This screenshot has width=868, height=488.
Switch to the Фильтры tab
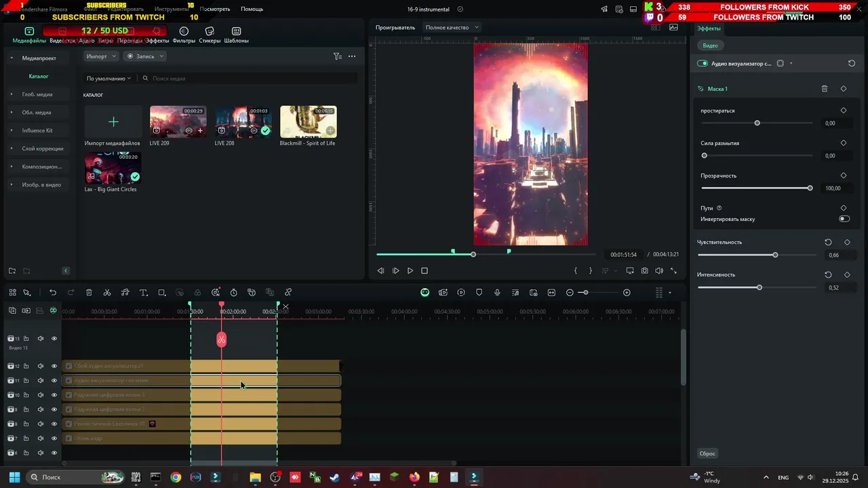[x=184, y=35]
